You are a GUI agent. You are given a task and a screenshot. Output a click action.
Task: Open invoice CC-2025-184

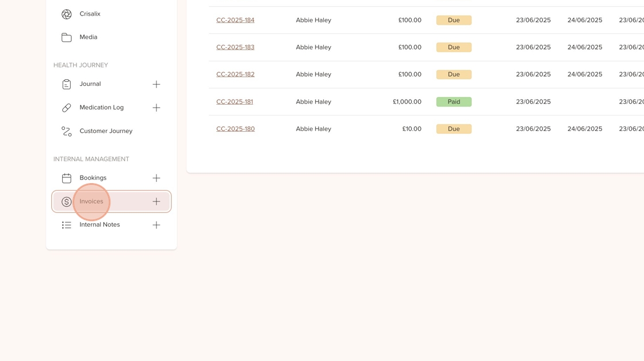[235, 20]
